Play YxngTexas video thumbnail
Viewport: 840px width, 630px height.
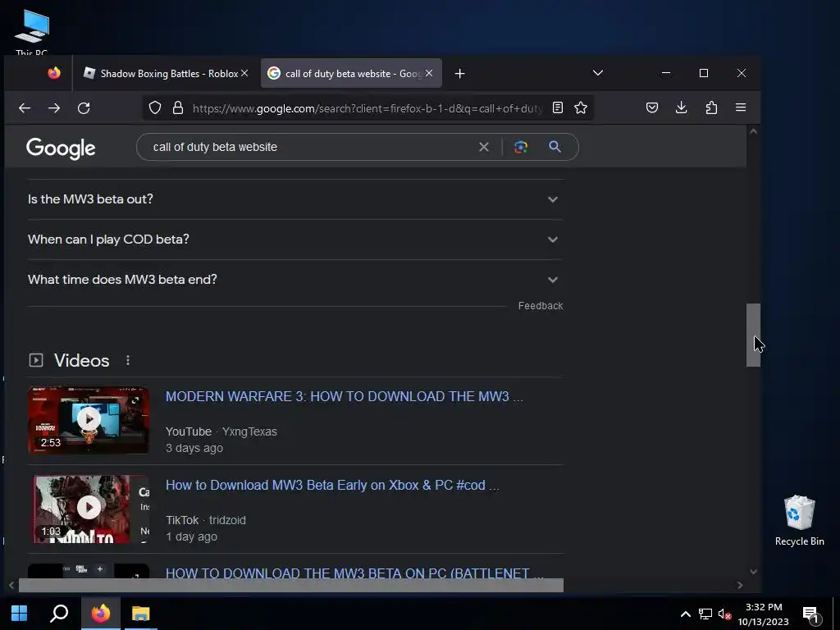[89, 419]
